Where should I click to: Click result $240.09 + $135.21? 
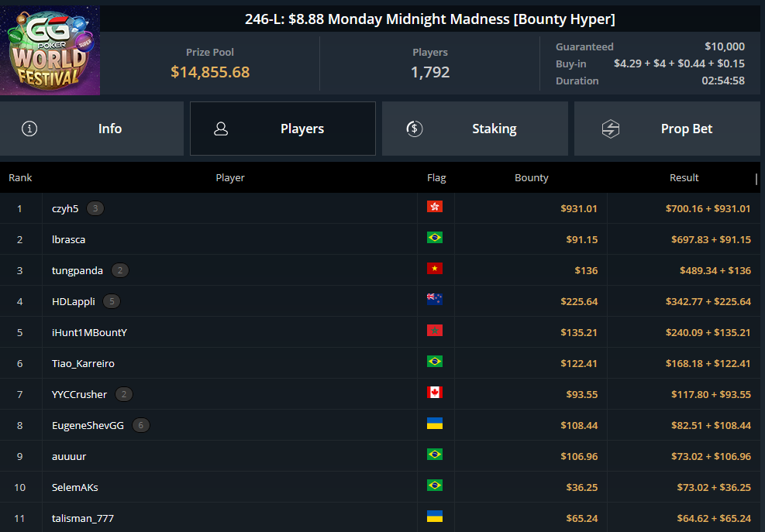pyautogui.click(x=708, y=332)
